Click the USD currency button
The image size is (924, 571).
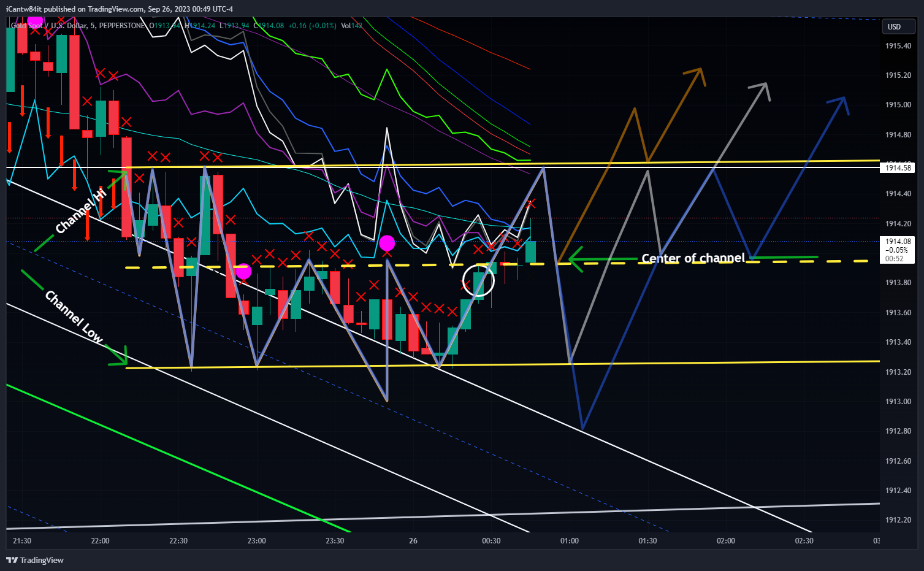click(x=898, y=26)
